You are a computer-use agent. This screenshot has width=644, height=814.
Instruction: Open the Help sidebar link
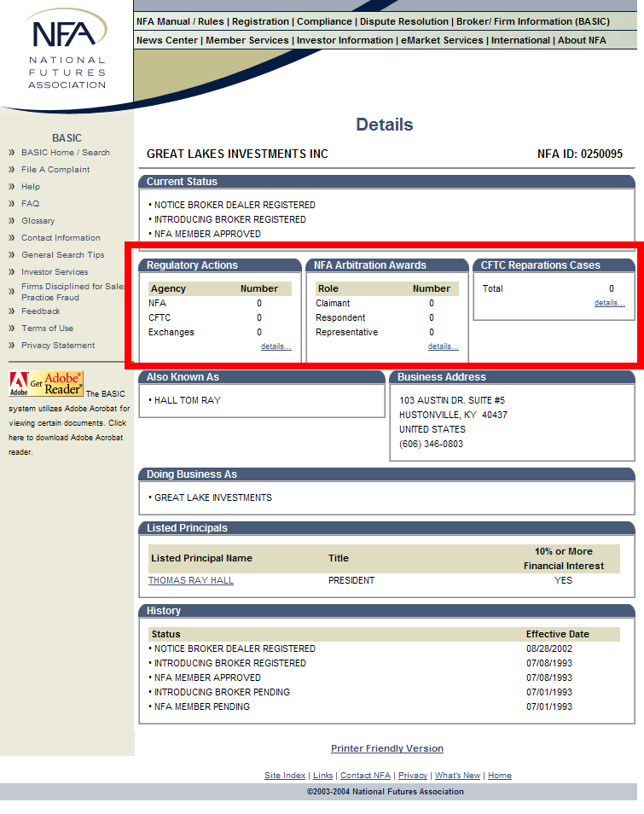[31, 187]
